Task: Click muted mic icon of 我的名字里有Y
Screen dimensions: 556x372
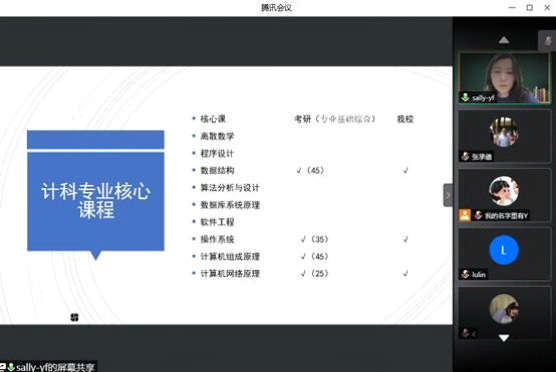Action: tap(478, 215)
